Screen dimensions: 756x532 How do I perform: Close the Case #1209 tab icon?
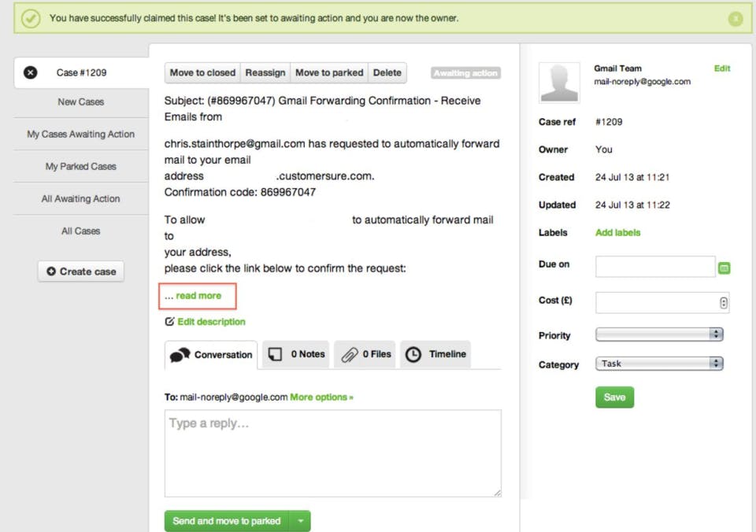(x=30, y=72)
